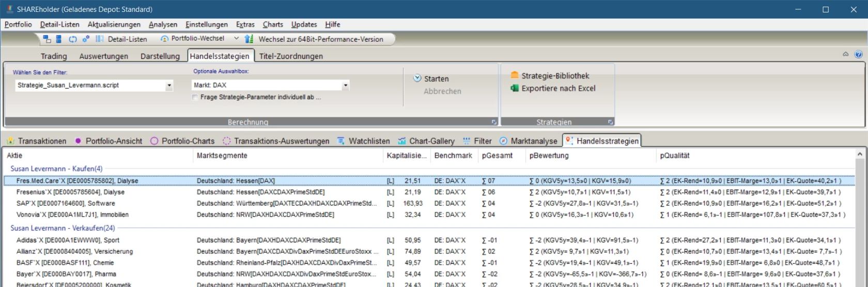Click the Filter tab icon
This screenshot has width=868, height=287.
(467, 141)
